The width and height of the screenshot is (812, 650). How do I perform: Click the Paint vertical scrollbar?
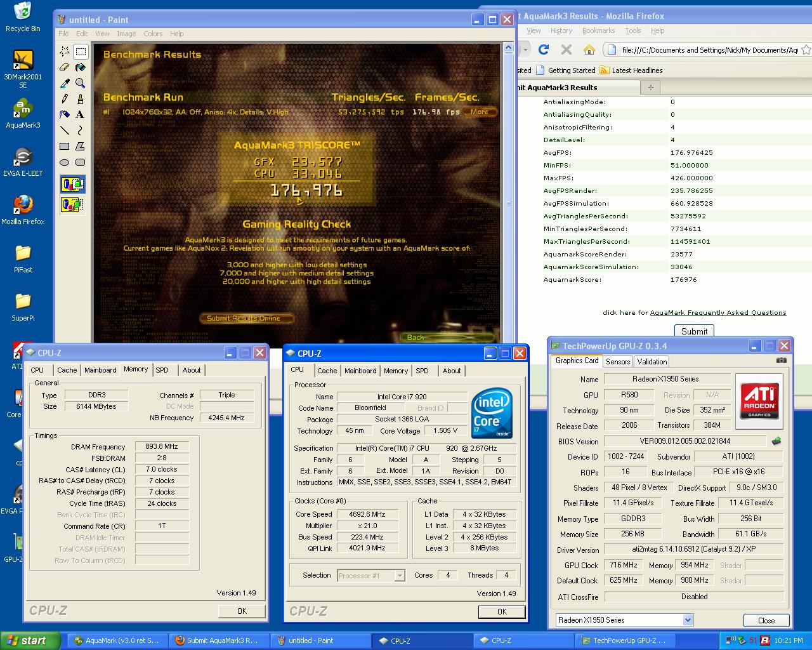point(507,197)
